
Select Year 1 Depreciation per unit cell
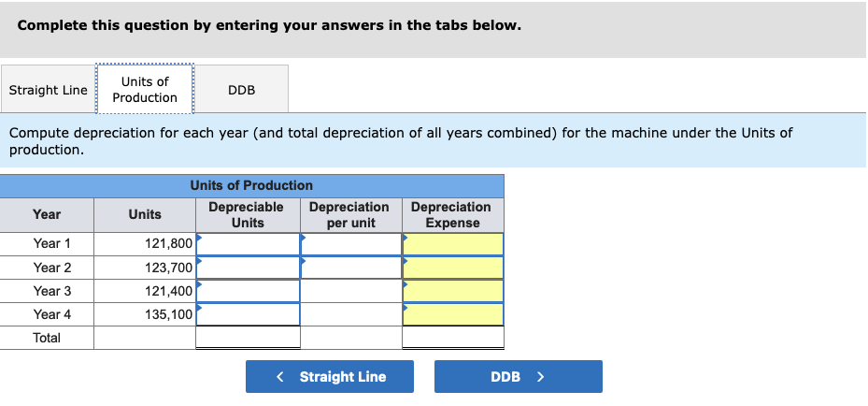[351, 244]
